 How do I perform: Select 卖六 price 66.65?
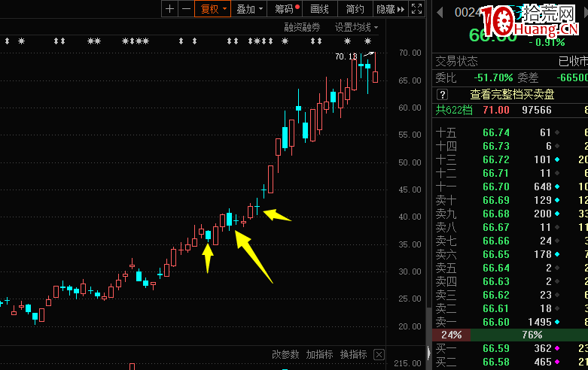(x=495, y=254)
